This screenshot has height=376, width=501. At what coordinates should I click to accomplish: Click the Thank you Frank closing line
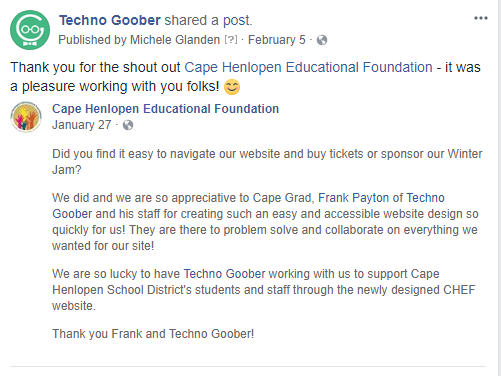point(153,334)
